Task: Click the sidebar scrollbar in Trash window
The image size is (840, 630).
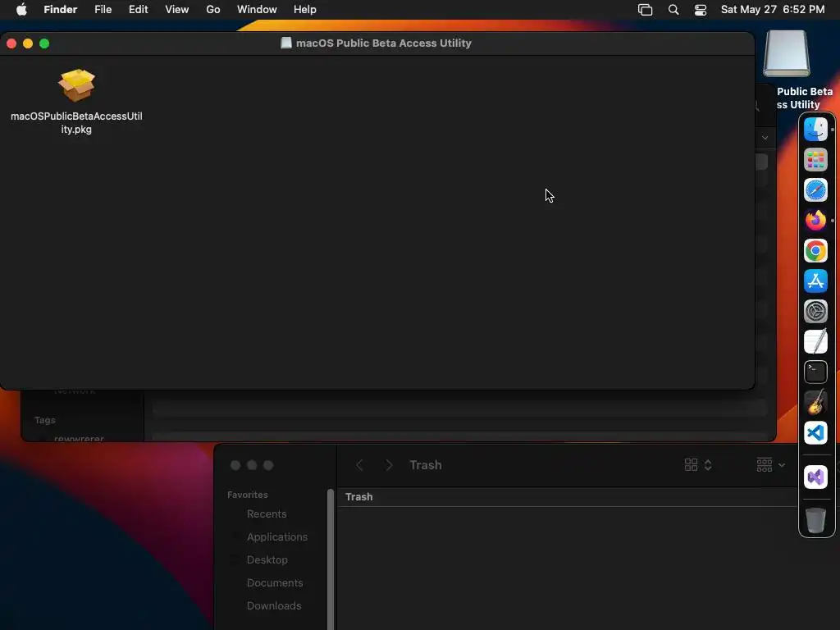Action: click(331, 559)
